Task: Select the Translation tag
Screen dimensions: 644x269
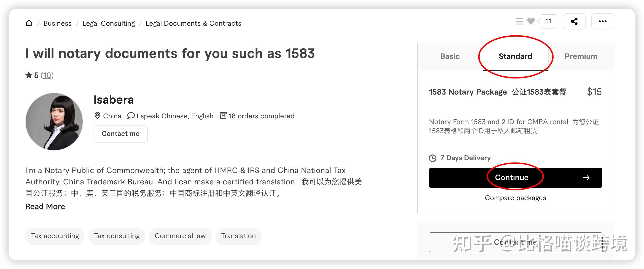Action: pos(238,236)
